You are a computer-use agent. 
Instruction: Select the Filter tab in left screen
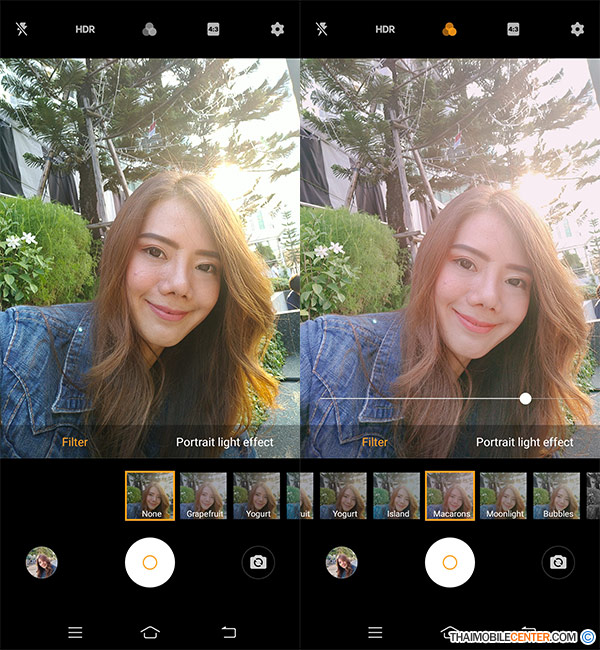(75, 442)
